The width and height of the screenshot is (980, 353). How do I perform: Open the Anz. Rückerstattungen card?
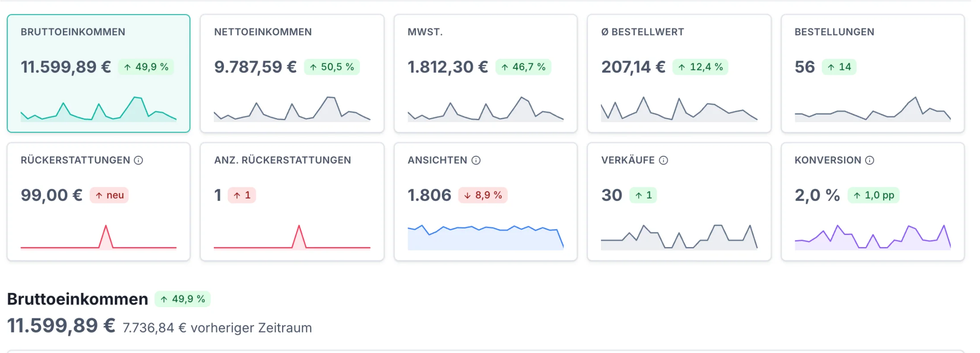[x=292, y=202]
